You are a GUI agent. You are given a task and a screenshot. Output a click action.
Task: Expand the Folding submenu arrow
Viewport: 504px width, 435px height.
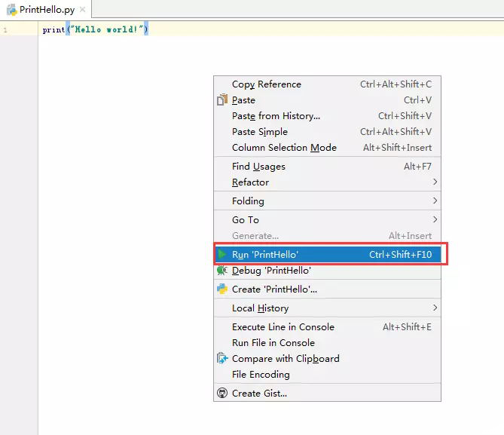click(435, 201)
